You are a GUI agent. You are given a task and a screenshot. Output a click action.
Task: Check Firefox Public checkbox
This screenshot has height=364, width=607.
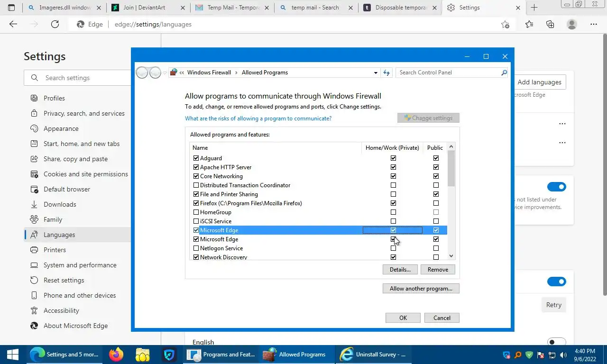(x=436, y=203)
